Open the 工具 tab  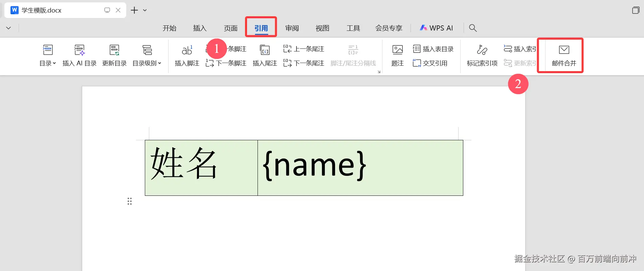click(x=353, y=28)
